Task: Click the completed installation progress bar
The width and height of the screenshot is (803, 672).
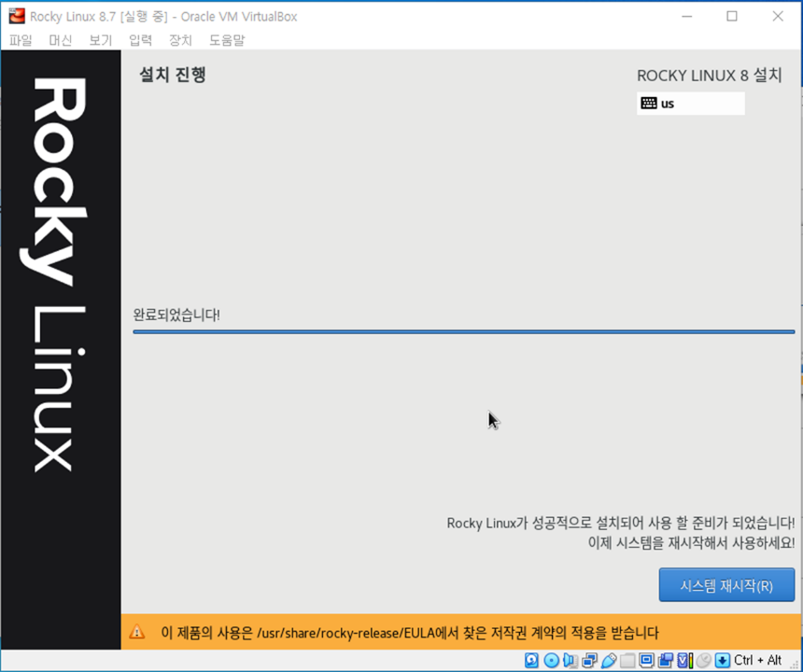Action: (462, 332)
